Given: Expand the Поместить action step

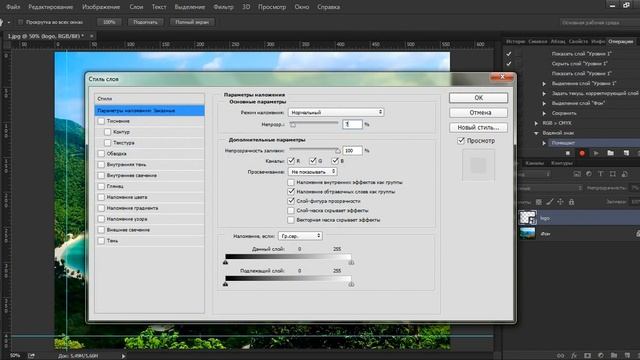Looking at the screenshot, I should point(544,143).
